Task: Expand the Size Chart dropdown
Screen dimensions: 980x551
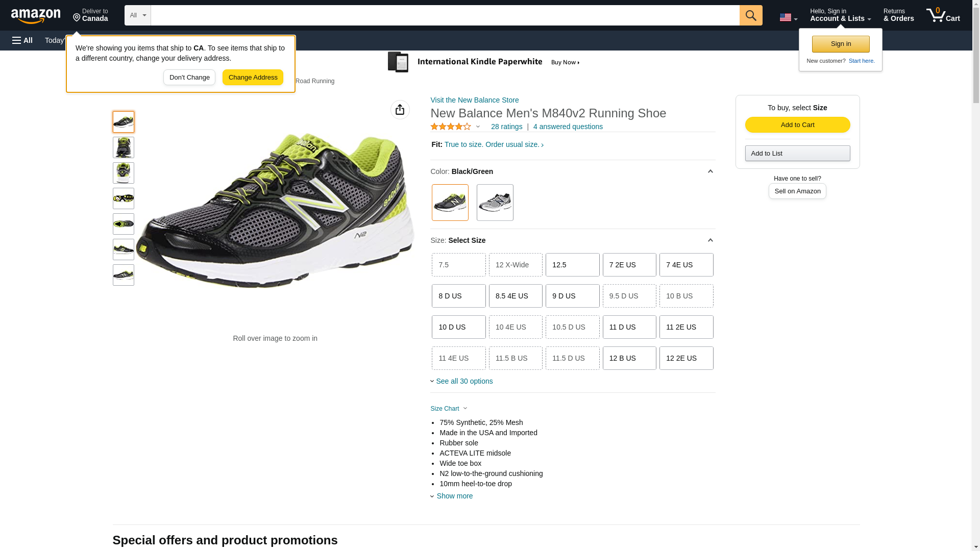Action: [449, 409]
